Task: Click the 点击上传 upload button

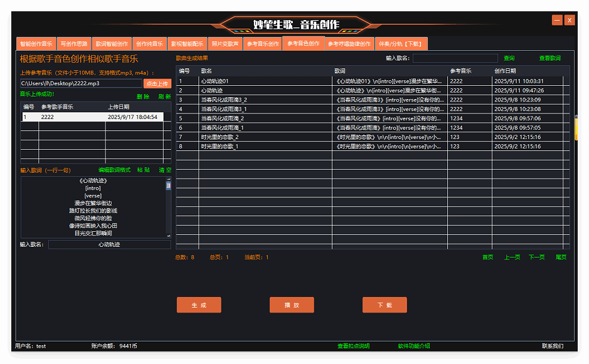Action: coord(157,83)
